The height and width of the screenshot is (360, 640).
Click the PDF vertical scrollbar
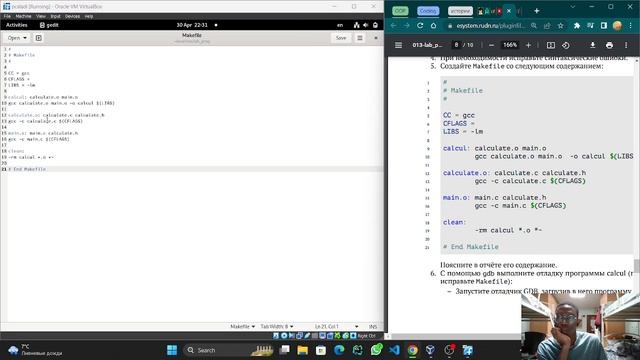coord(637,266)
